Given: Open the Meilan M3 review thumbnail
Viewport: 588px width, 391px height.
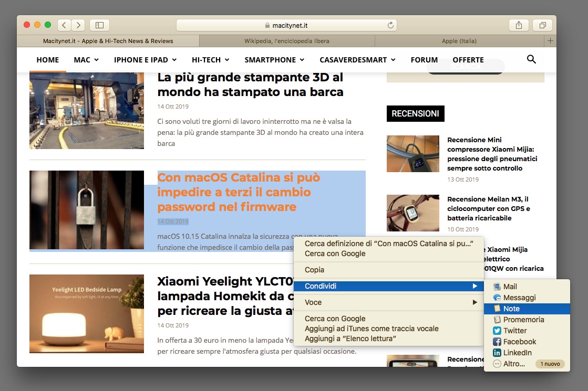Looking at the screenshot, I should (x=413, y=213).
